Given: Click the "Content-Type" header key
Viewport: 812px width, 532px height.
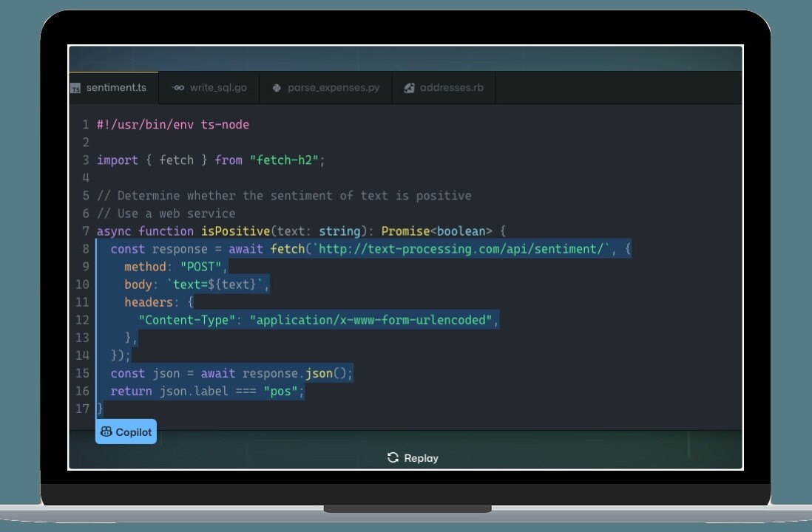Looking at the screenshot, I should [187, 320].
